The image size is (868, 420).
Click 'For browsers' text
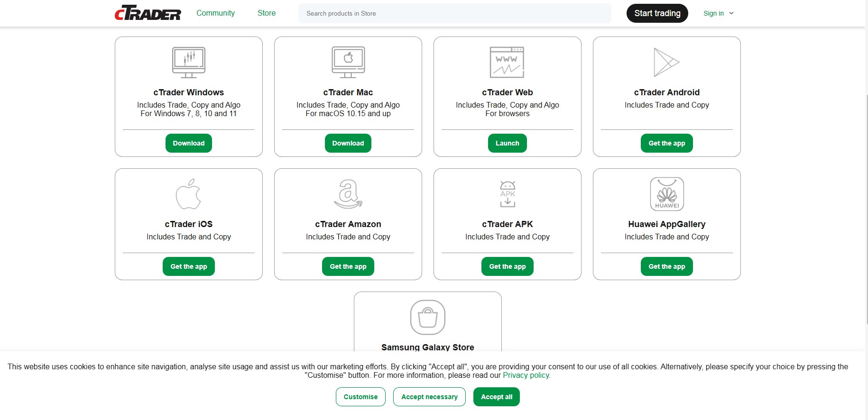tap(508, 114)
